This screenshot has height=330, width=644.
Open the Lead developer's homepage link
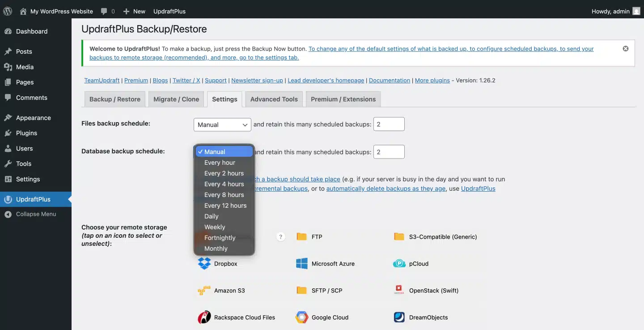326,81
